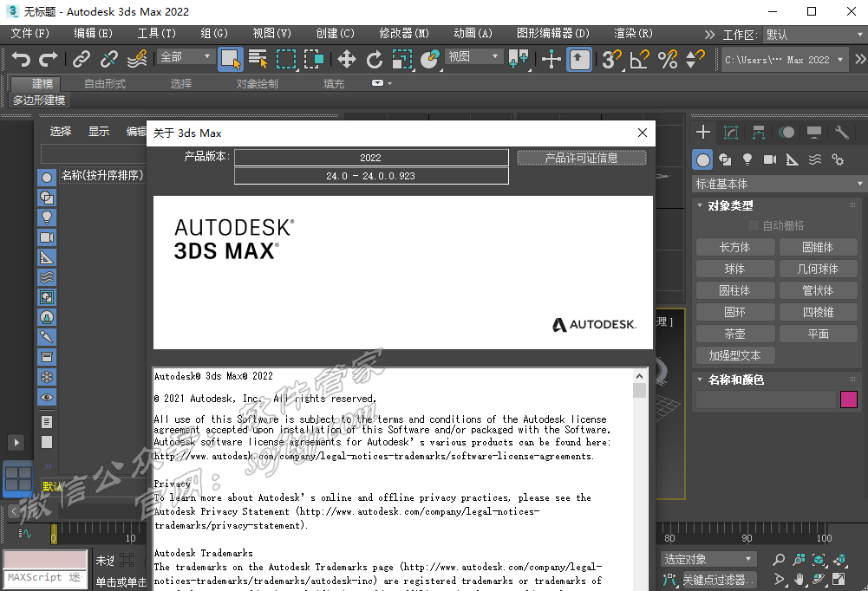Click the Undo arrow in main toolbar
Image resolution: width=868 pixels, height=591 pixels.
pyautogui.click(x=21, y=59)
